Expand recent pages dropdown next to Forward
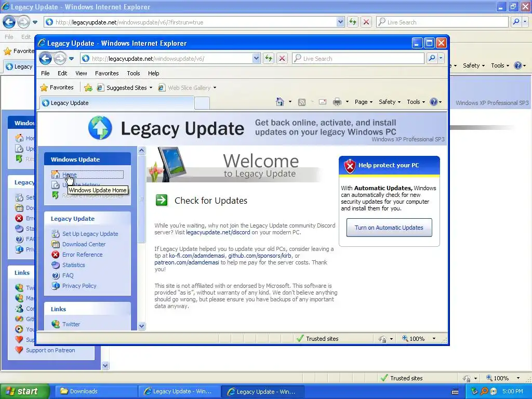Image resolution: width=532 pixels, height=399 pixels. [71, 59]
